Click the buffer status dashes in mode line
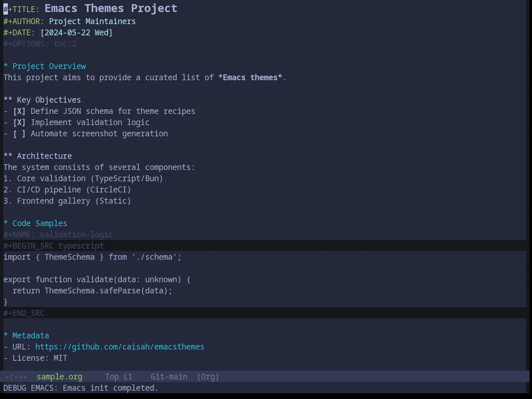This screenshot has height=399, width=532. click(x=16, y=377)
